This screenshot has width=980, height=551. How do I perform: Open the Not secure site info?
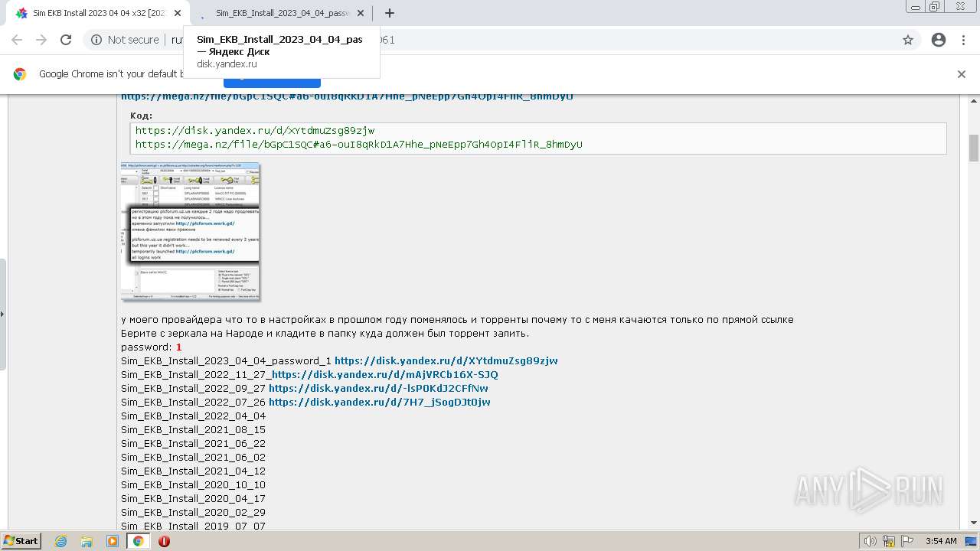click(x=125, y=40)
